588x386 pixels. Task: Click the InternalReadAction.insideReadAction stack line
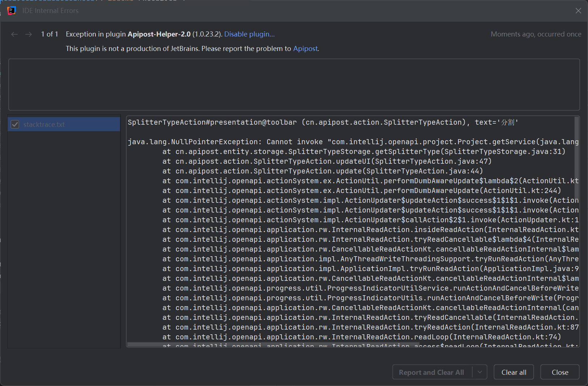pos(370,230)
